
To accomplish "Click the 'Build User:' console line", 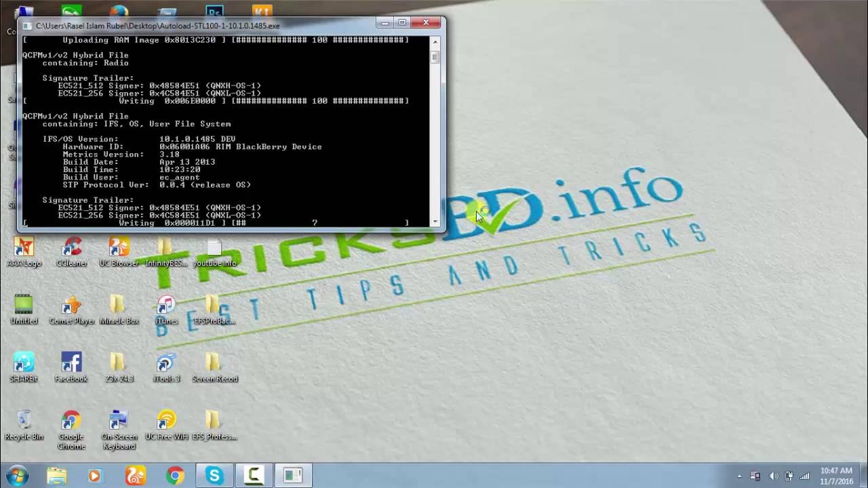I will pos(131,178).
